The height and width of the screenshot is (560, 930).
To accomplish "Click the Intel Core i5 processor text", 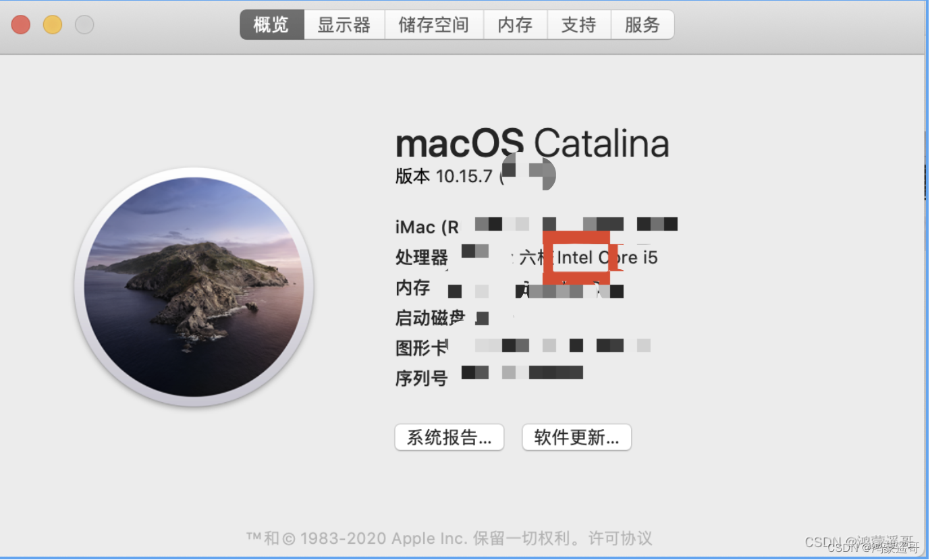I will tap(606, 257).
